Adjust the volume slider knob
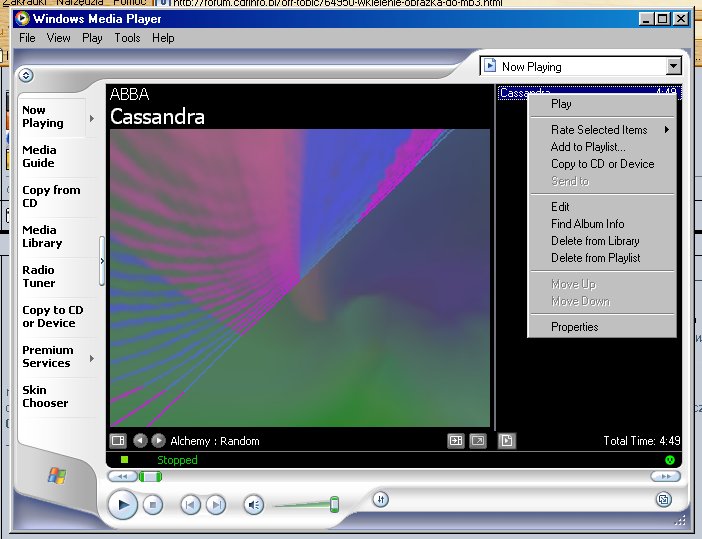Screen dimensions: 702x539 pos(334,504)
